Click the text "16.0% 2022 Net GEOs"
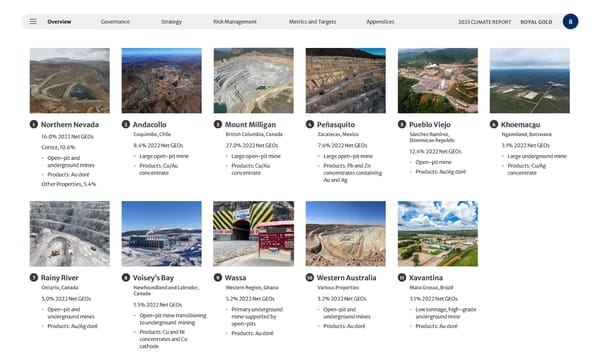The width and height of the screenshot is (600, 364). (x=67, y=136)
